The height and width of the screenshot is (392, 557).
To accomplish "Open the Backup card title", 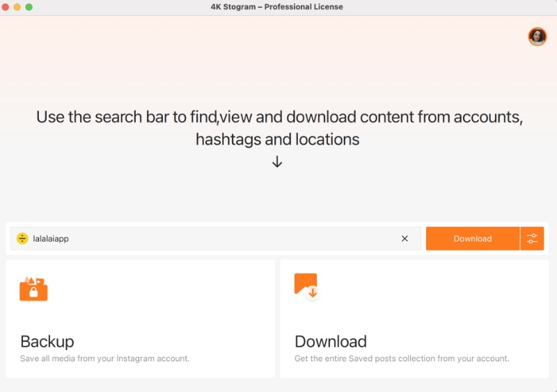I will pos(47,342).
